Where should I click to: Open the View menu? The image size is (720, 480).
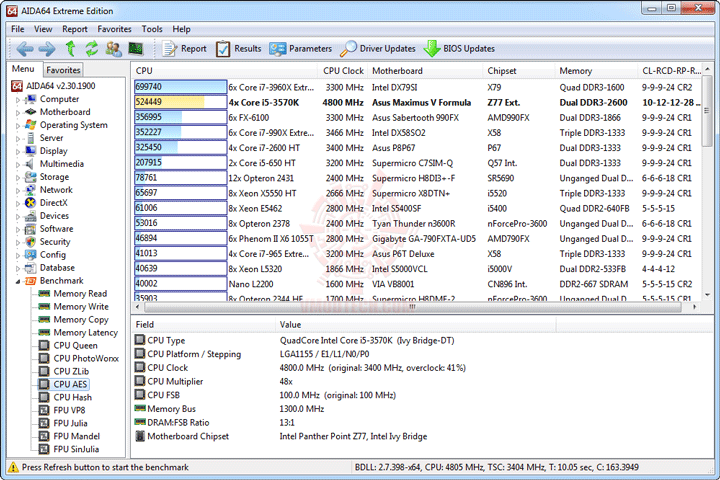click(x=43, y=29)
